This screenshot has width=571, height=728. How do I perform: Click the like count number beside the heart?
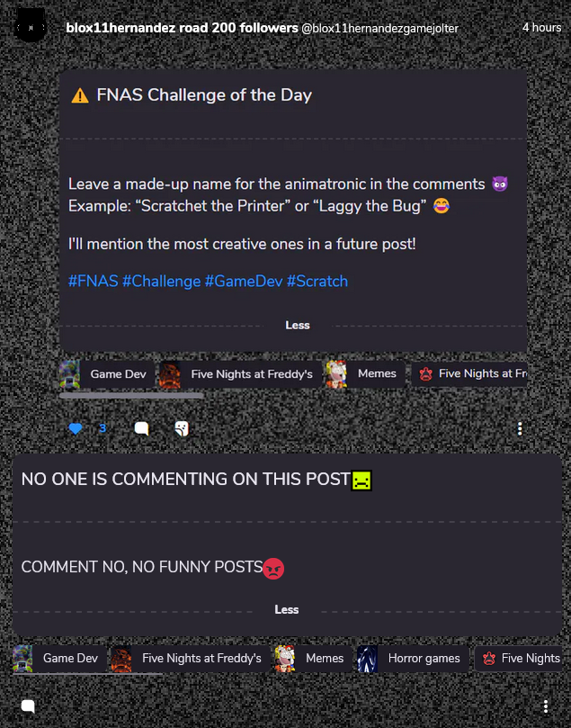[x=103, y=428]
